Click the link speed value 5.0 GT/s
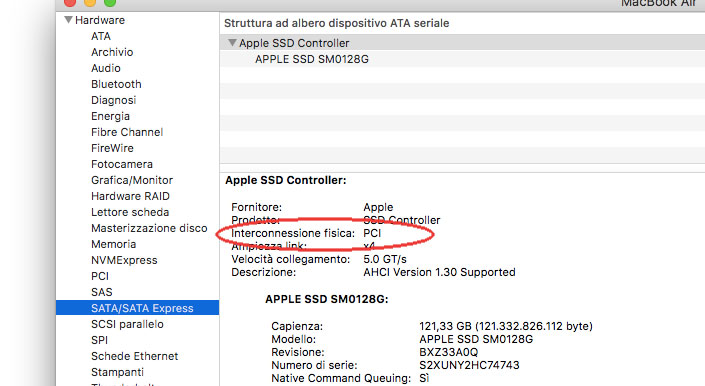The height and width of the screenshot is (386, 705). 385,259
